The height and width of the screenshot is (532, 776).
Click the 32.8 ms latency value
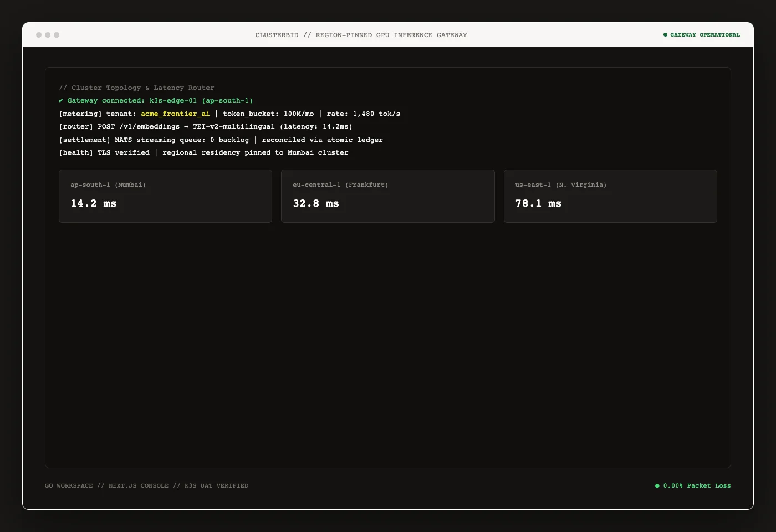(316, 203)
